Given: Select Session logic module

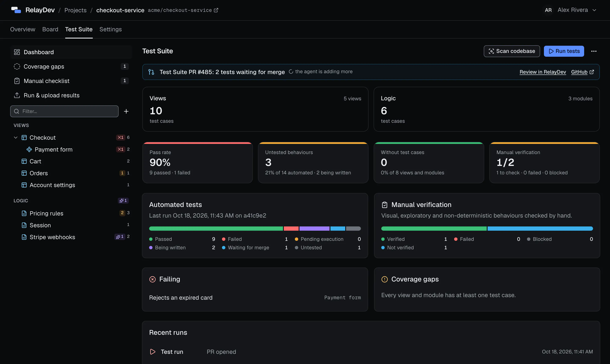Looking at the screenshot, I should 71,225.
